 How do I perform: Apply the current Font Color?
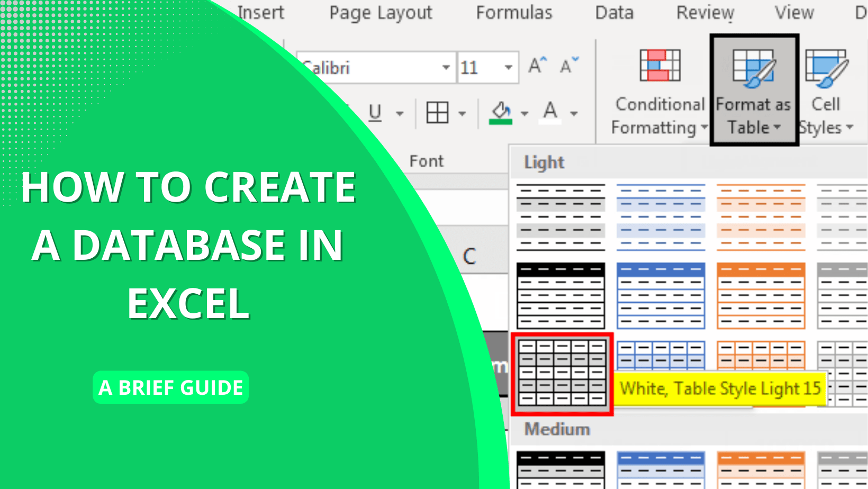pos(550,111)
